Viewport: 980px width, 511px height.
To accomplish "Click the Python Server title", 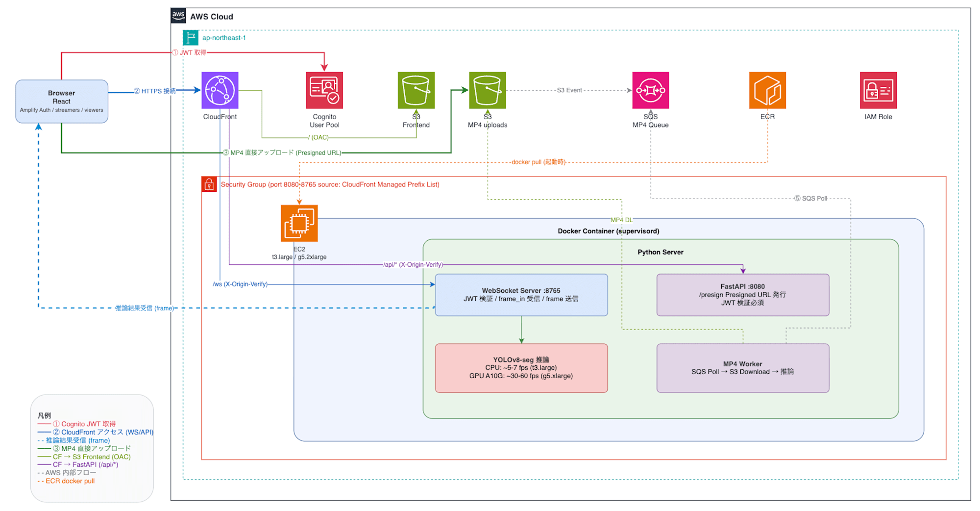I will pyautogui.click(x=661, y=252).
